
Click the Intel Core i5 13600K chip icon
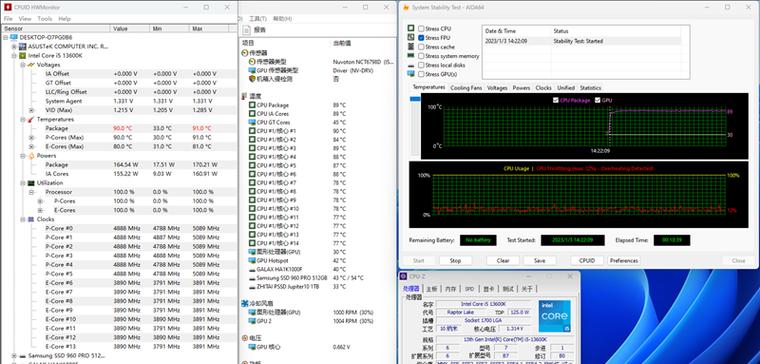pos(22,56)
